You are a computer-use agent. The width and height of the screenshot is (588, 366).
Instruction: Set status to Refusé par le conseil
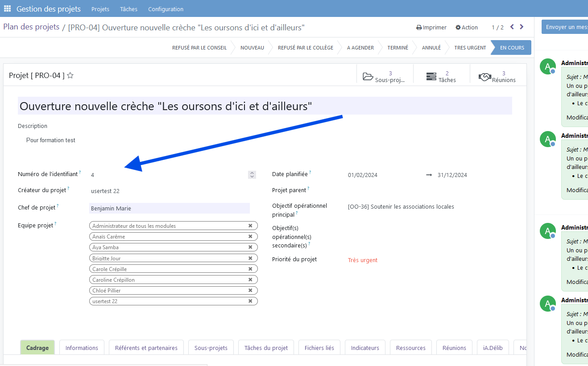[x=199, y=48]
